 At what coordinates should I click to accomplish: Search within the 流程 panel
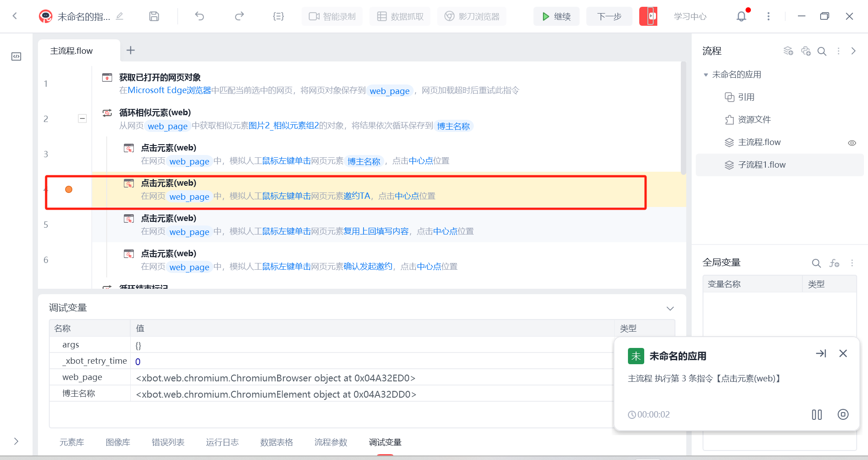822,51
